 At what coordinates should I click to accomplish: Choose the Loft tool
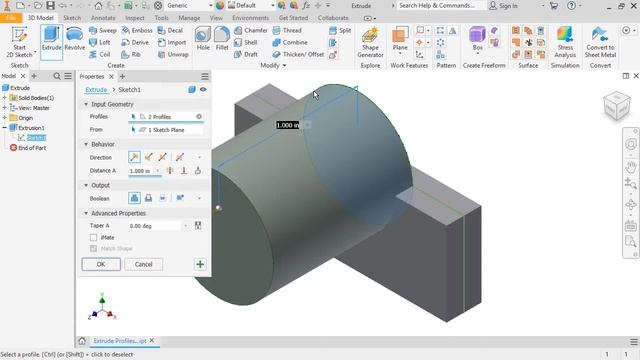coord(100,42)
